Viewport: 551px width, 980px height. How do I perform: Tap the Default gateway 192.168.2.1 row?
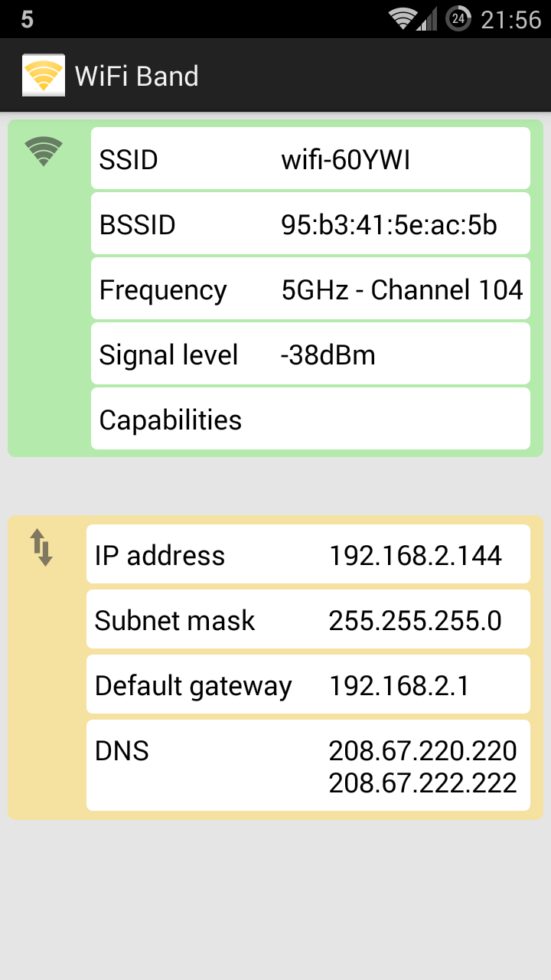[x=308, y=684]
